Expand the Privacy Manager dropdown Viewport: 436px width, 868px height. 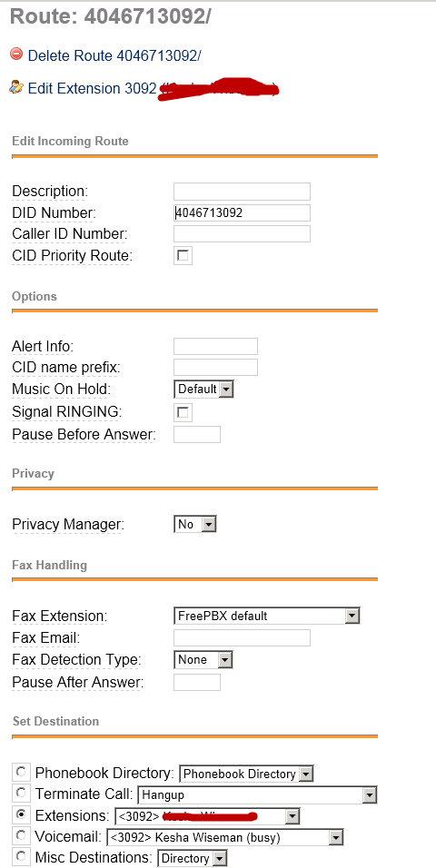[x=195, y=524]
